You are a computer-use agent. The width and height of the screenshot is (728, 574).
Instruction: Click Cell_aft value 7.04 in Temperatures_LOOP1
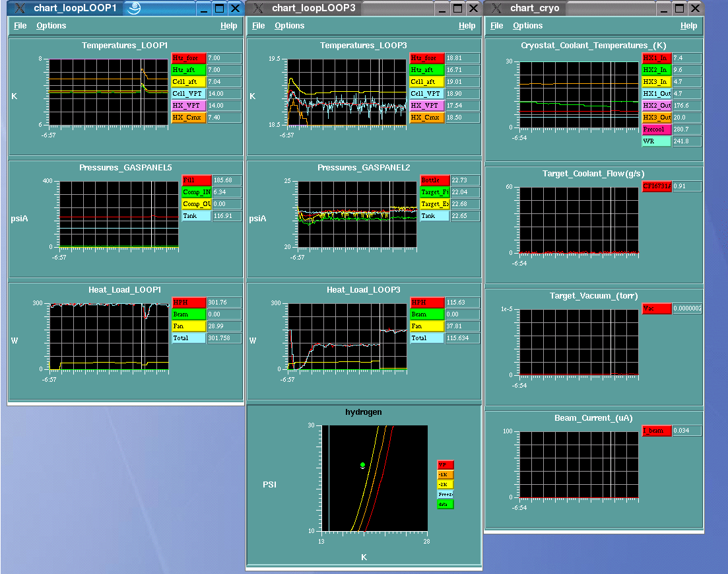tap(224, 82)
